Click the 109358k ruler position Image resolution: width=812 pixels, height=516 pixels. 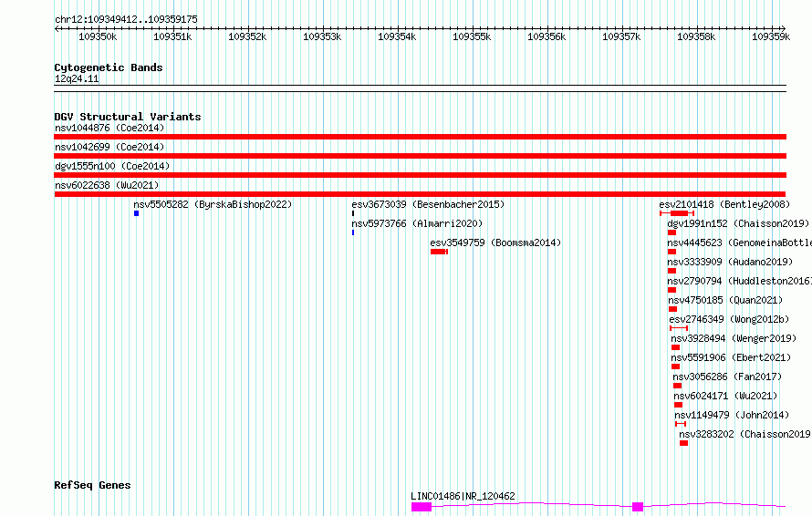(x=696, y=36)
